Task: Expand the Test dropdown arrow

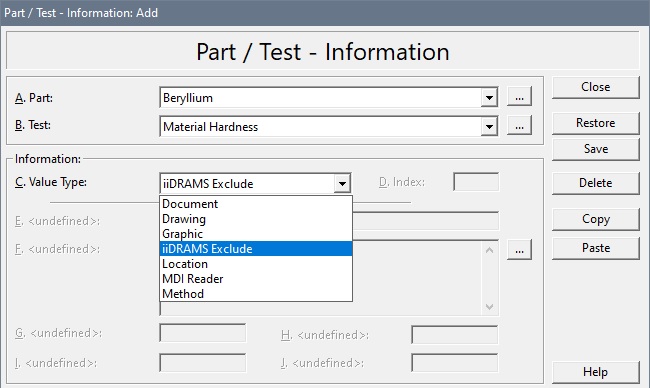Action: (x=489, y=126)
